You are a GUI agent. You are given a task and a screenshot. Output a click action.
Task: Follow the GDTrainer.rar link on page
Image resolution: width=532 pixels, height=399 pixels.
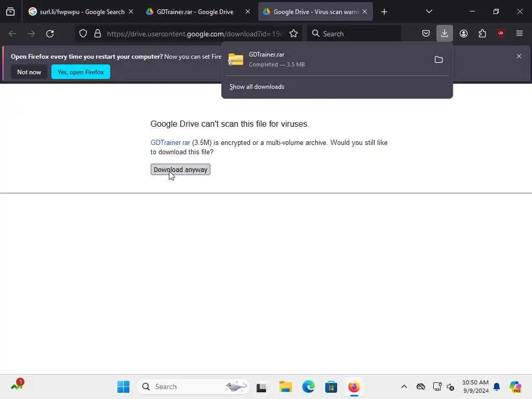170,142
